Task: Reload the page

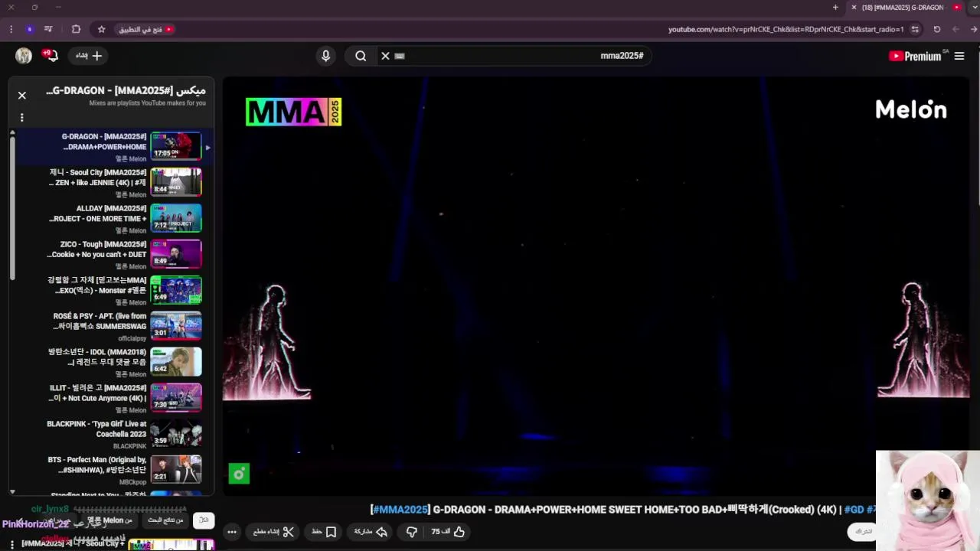Action: [937, 29]
